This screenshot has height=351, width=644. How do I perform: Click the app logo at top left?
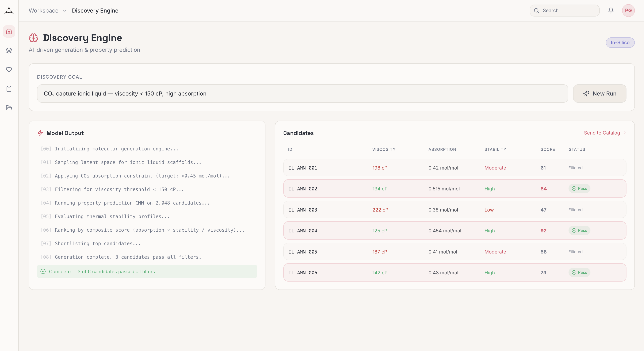9,10
